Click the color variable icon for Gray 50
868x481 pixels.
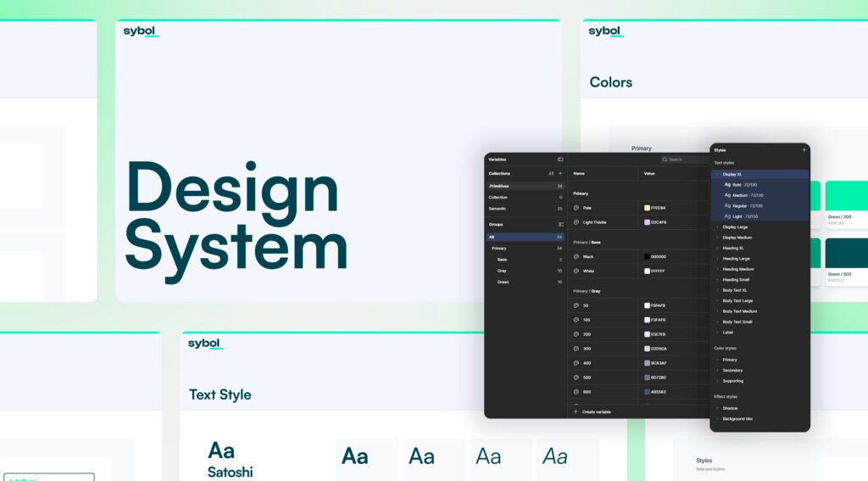click(576, 305)
